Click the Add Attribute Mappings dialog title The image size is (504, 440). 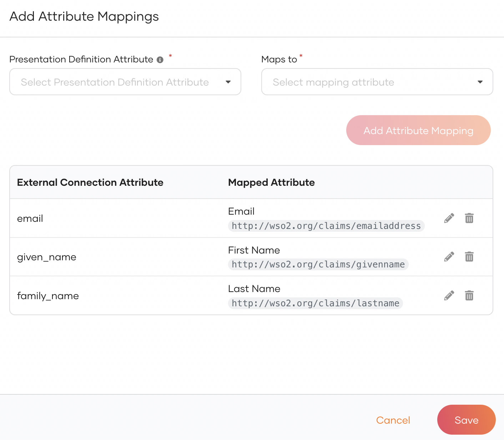pyautogui.click(x=84, y=16)
